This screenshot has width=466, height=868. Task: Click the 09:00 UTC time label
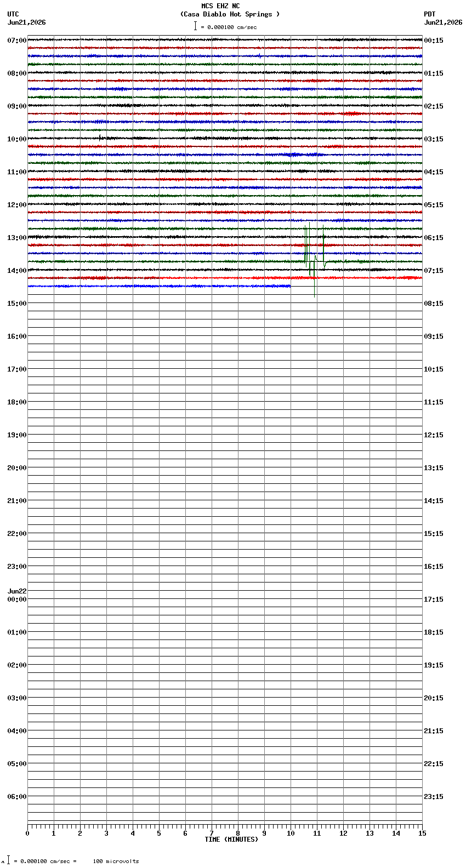pyautogui.click(x=17, y=106)
